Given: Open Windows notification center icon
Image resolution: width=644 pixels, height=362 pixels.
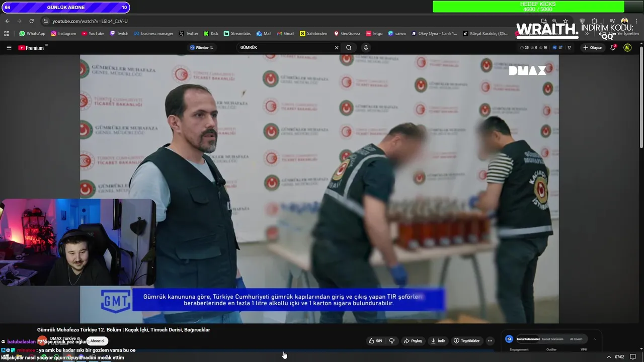Looking at the screenshot, I should coord(633,357).
